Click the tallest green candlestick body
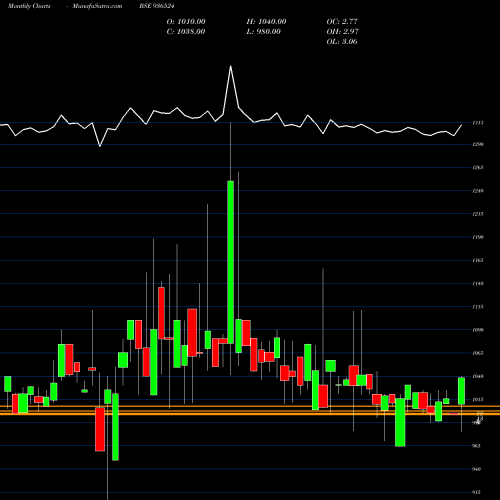The height and width of the screenshot is (500, 500). [x=231, y=262]
